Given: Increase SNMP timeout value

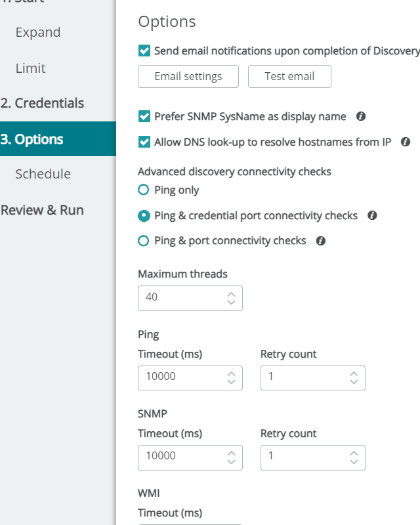Looking at the screenshot, I should 232,453.
